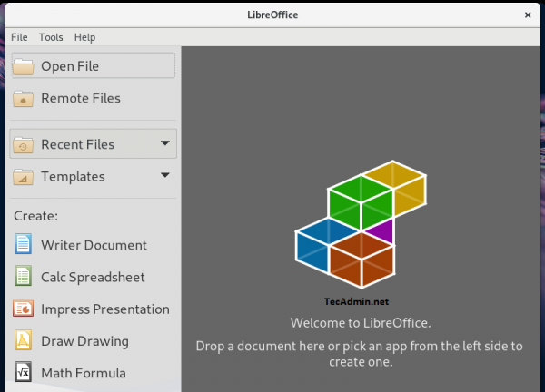The image size is (545, 392).
Task: Click the Welcome to LibreOffice text
Action: (361, 322)
